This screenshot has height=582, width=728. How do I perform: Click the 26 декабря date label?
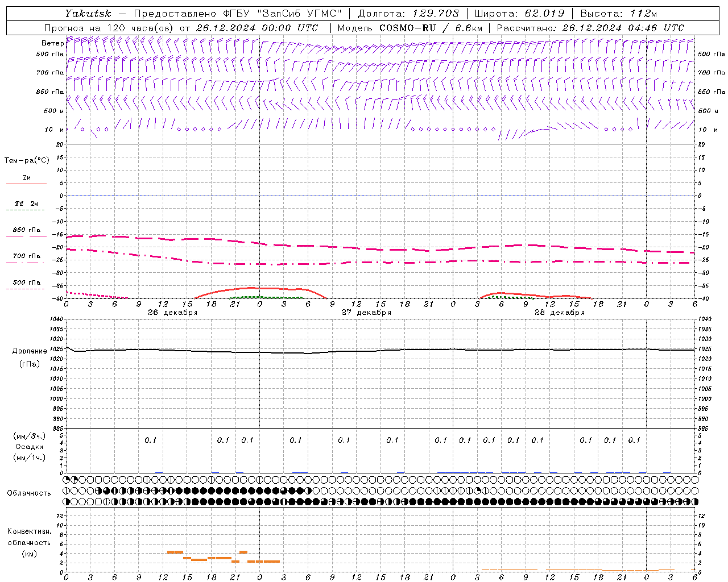172,313
